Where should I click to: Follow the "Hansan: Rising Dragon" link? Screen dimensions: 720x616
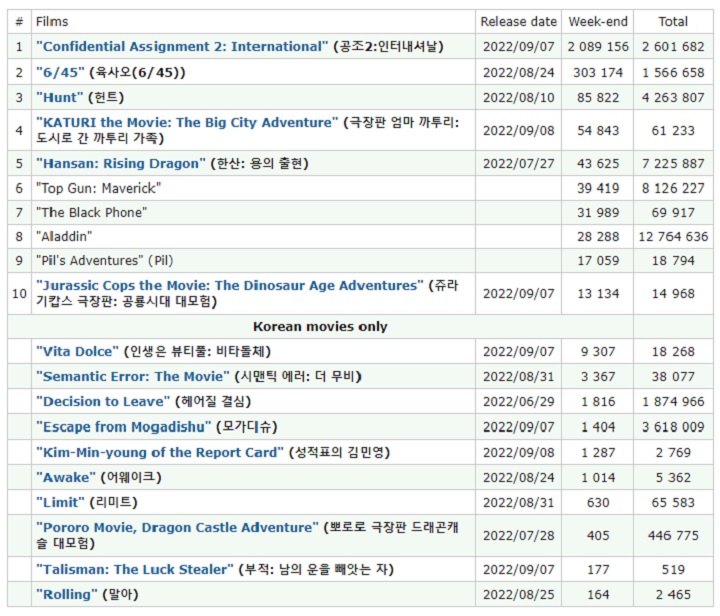tap(121, 163)
